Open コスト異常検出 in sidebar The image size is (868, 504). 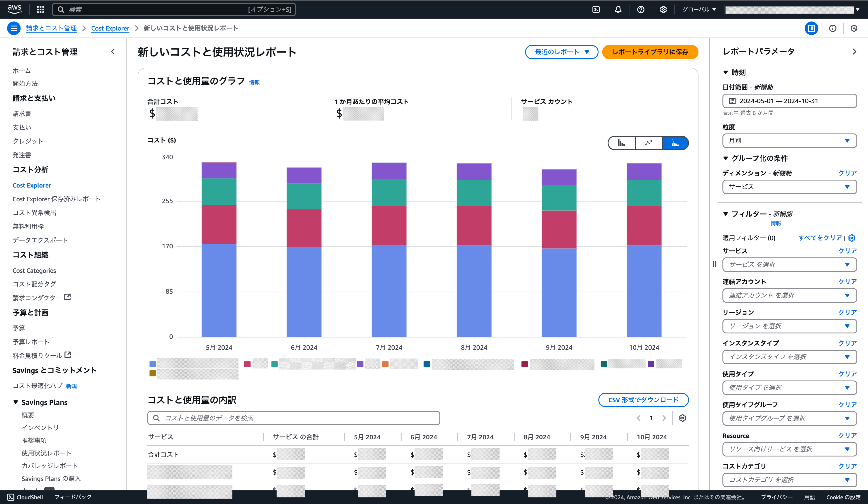coord(34,213)
